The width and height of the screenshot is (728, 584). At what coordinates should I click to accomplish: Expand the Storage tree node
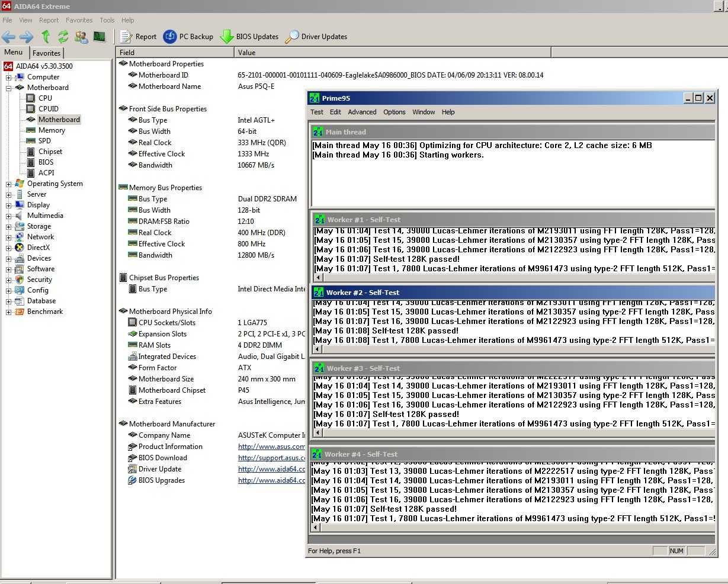[x=9, y=226]
